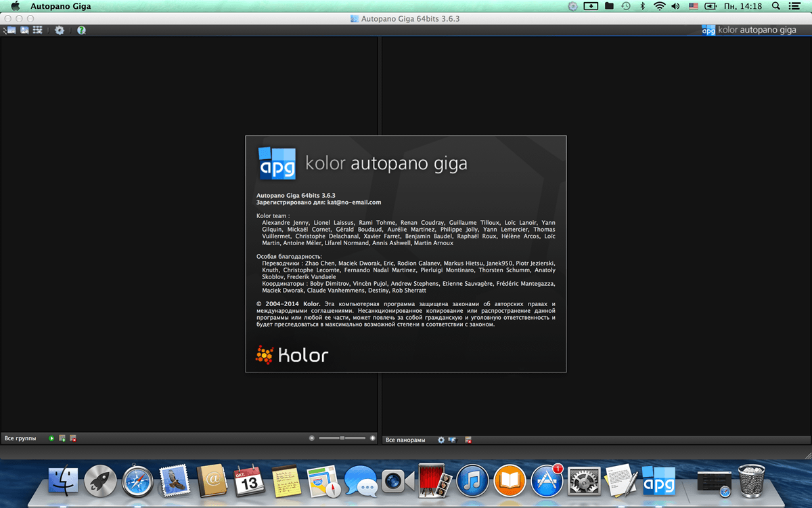Click the Autopano Giga apg Dock icon
The height and width of the screenshot is (508, 812).
[x=658, y=482]
